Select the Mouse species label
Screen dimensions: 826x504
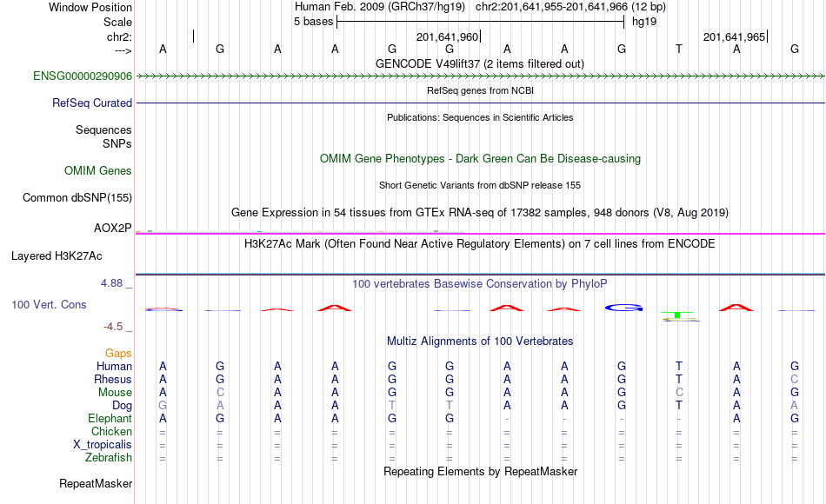pos(115,393)
